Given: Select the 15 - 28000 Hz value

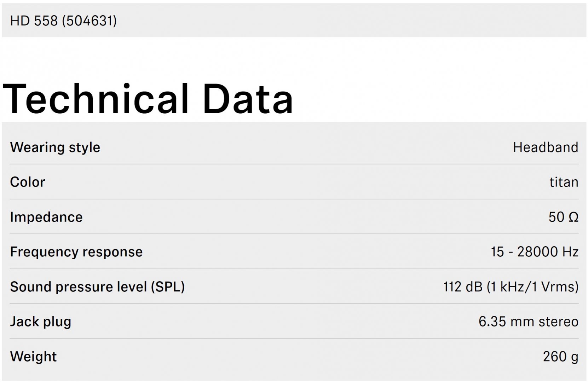Looking at the screenshot, I should click(535, 252).
